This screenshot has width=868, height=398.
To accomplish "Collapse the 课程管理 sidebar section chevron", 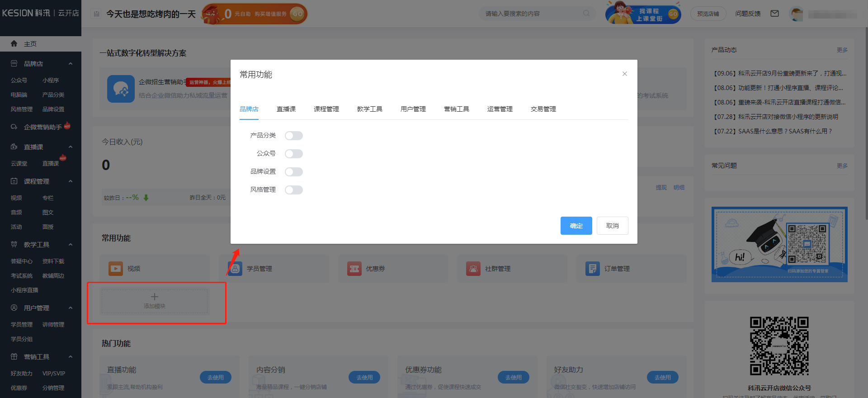I will [71, 181].
